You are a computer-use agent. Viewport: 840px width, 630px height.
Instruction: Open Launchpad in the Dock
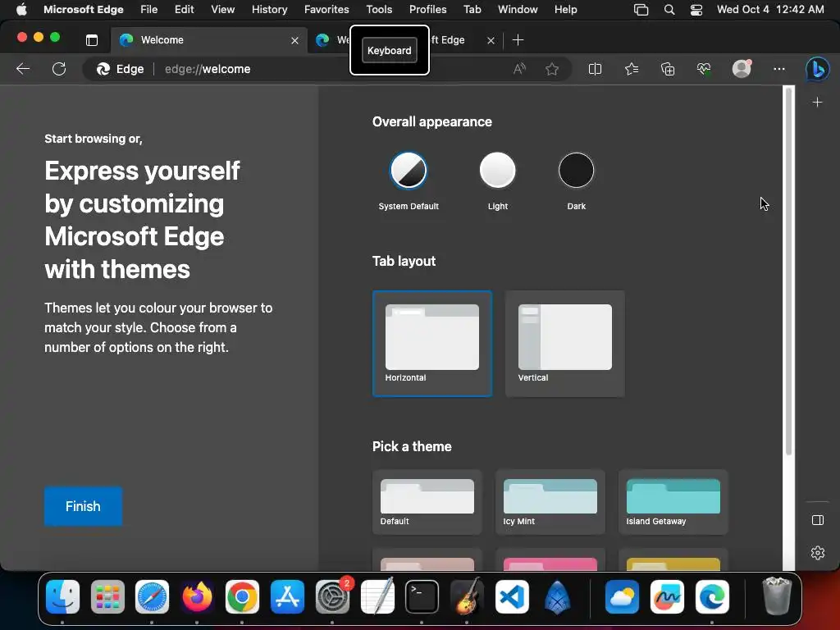tap(107, 596)
